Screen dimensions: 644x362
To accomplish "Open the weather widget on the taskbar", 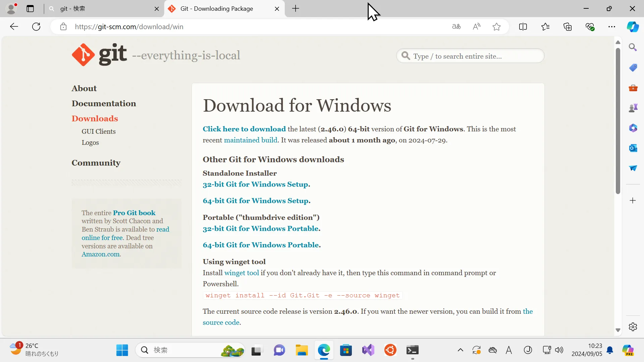I will tap(34, 350).
